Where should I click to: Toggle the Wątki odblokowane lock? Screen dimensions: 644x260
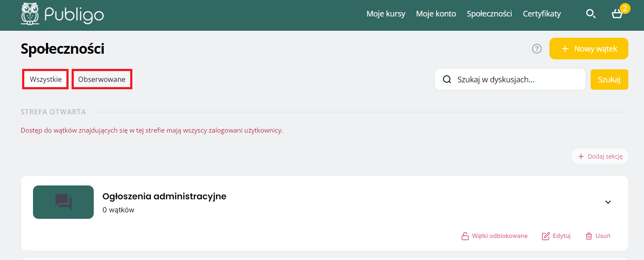pos(465,236)
